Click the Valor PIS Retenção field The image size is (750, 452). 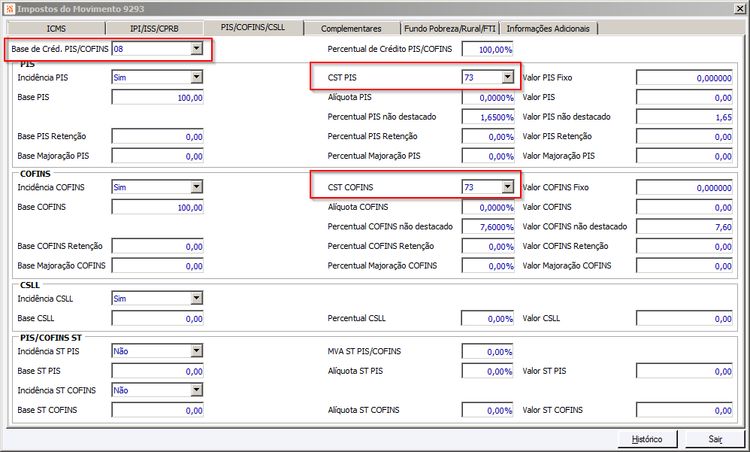point(684,137)
